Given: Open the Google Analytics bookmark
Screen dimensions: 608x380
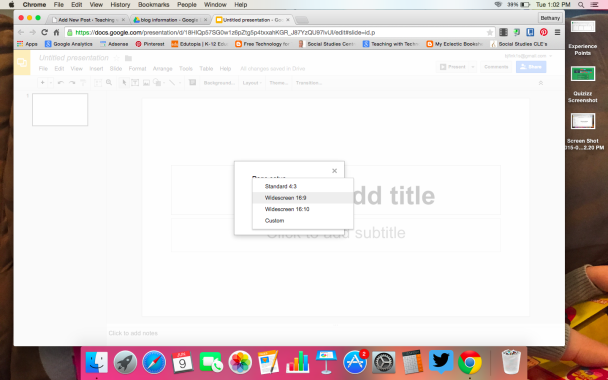Looking at the screenshot, I should [69, 44].
